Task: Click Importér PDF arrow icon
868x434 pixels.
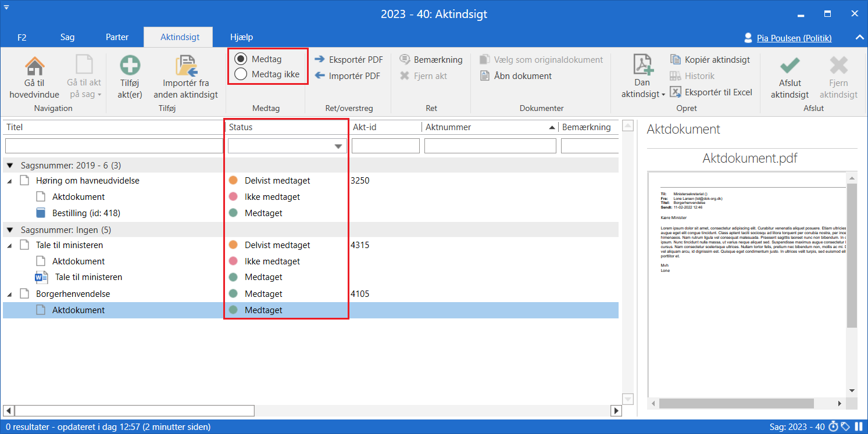Action: coord(320,76)
